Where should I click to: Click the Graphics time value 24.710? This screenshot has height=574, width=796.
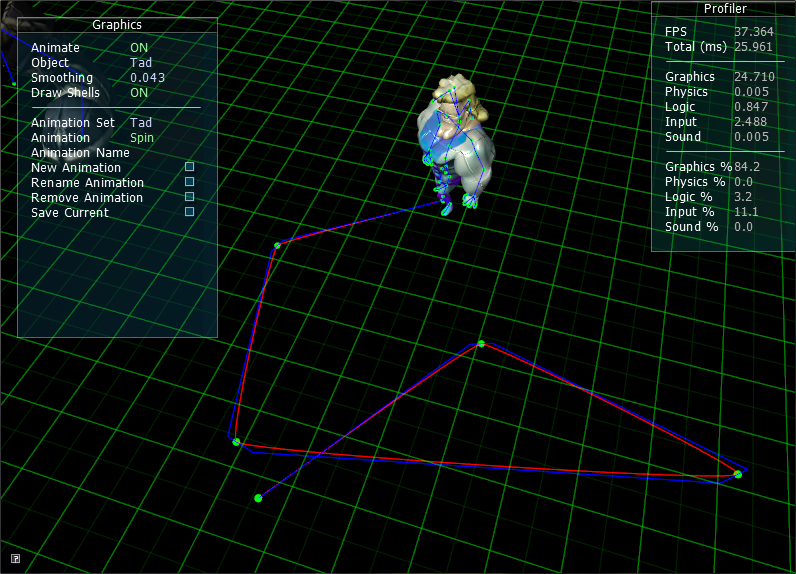[754, 77]
